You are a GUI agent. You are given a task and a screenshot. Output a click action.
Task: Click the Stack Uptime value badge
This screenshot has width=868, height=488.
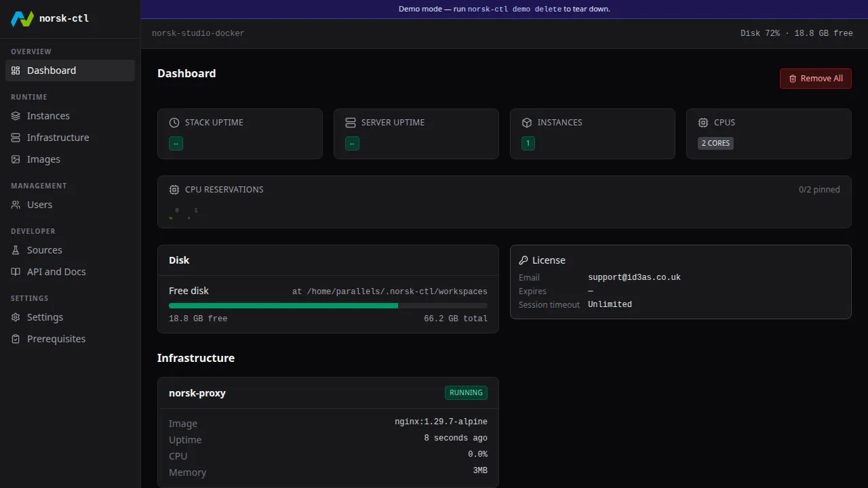pos(176,144)
